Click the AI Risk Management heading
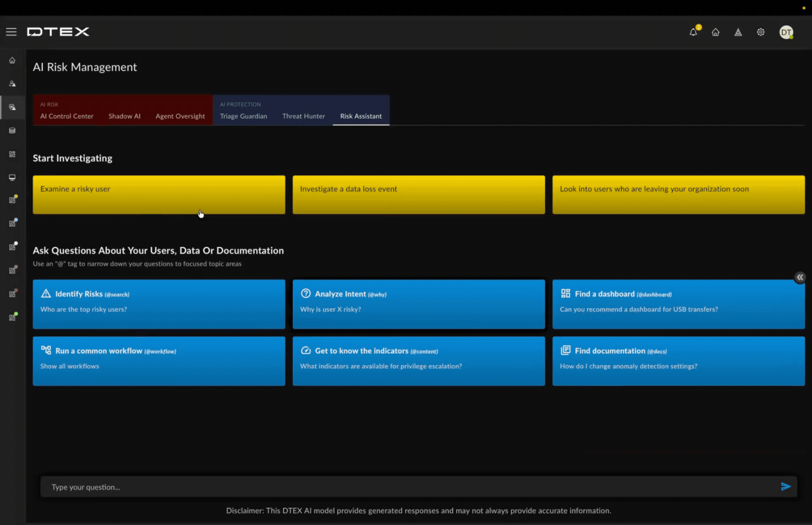The height and width of the screenshot is (525, 812). (85, 67)
